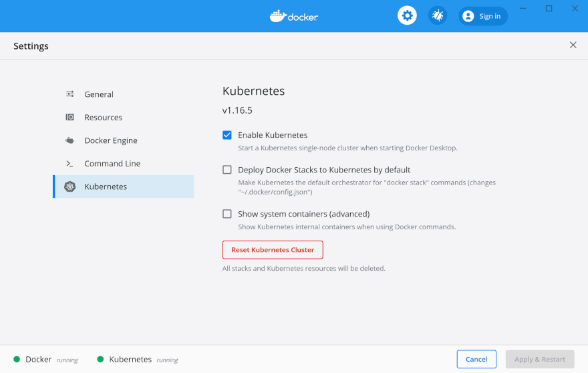Viewport: 588px width, 373px height.
Task: Click the Kubernetes wheel icon
Action: coord(69,186)
